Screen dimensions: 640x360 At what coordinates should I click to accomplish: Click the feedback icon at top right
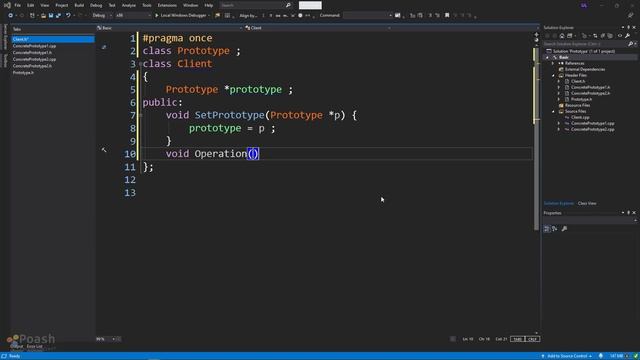[631, 16]
